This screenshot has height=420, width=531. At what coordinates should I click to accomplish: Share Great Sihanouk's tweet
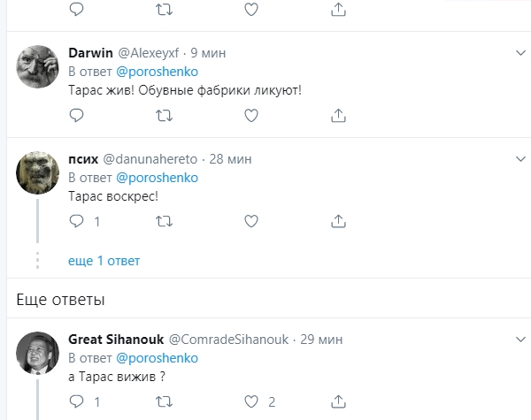(338, 401)
